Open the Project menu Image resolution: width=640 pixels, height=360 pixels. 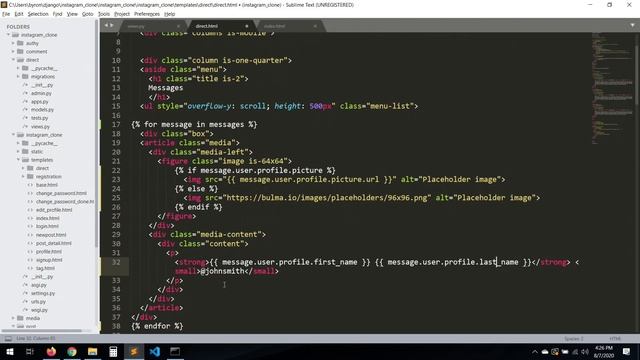[122, 14]
